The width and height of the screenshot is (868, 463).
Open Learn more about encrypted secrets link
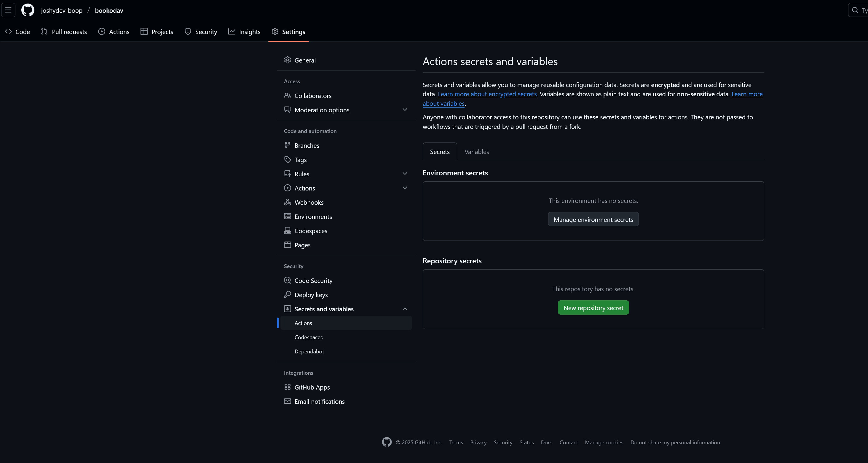[487, 94]
